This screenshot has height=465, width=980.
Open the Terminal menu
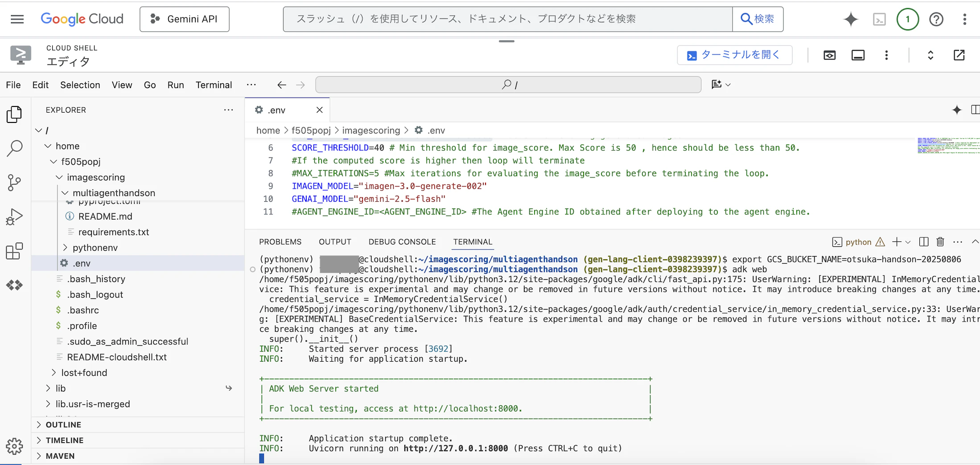click(214, 85)
